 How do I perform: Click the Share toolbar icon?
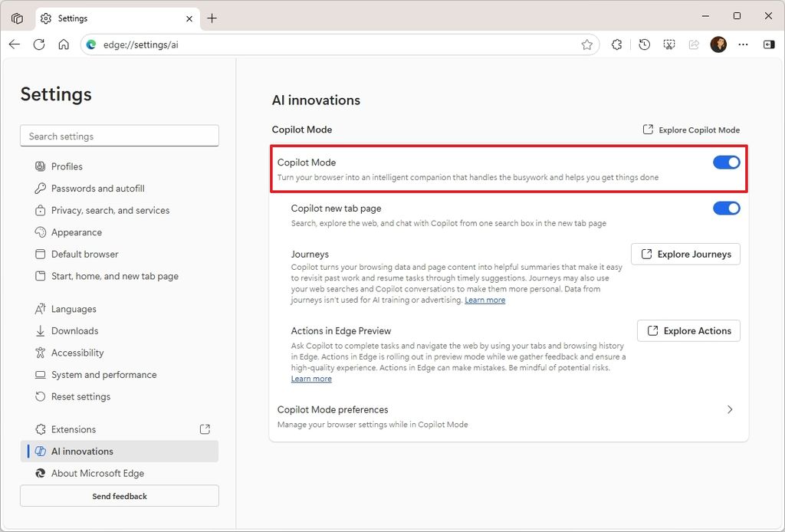click(x=694, y=44)
